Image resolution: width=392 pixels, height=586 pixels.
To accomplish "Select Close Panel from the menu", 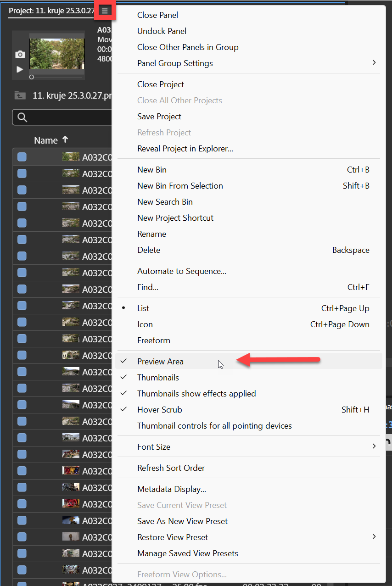I will pyautogui.click(x=157, y=15).
